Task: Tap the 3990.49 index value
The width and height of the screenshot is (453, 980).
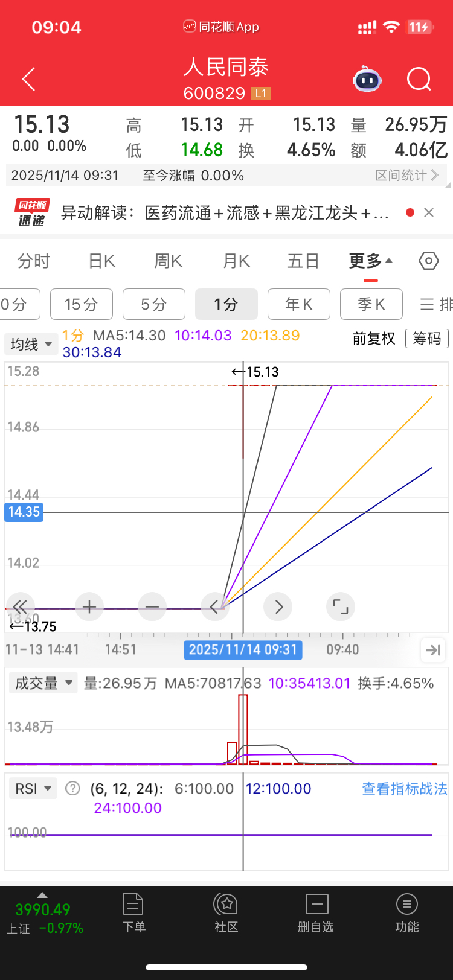Action: coord(42,909)
